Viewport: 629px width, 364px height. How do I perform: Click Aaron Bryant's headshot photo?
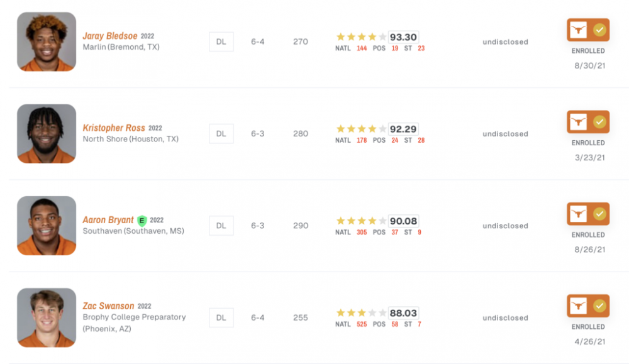coord(47,226)
